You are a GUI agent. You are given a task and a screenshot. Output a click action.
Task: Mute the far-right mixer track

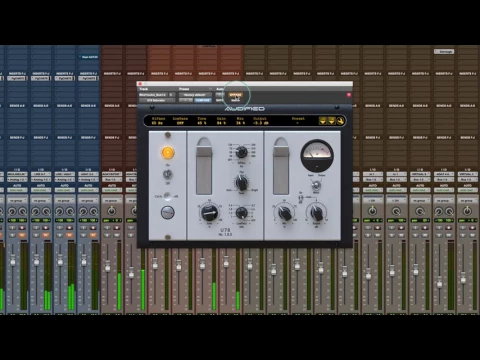pyautogui.click(x=473, y=235)
